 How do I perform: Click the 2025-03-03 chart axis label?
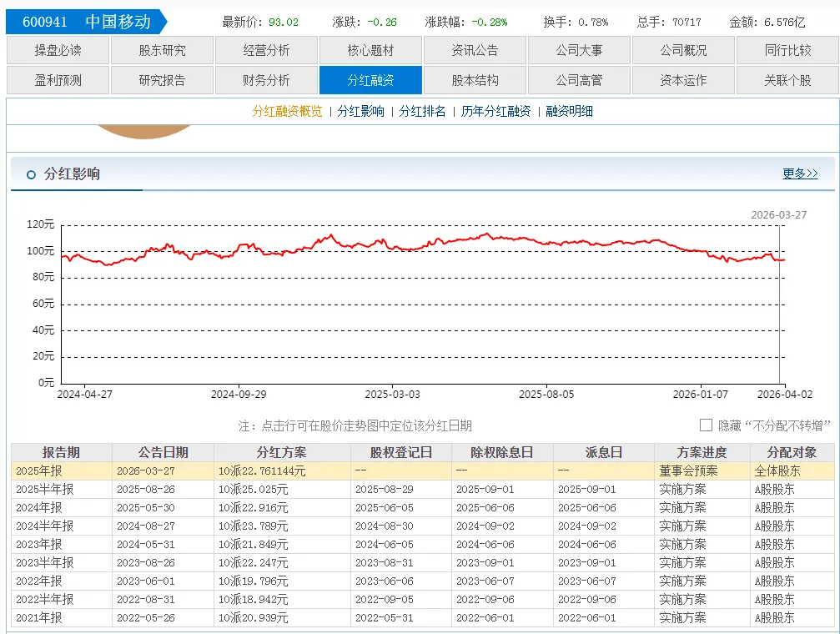pyautogui.click(x=392, y=395)
